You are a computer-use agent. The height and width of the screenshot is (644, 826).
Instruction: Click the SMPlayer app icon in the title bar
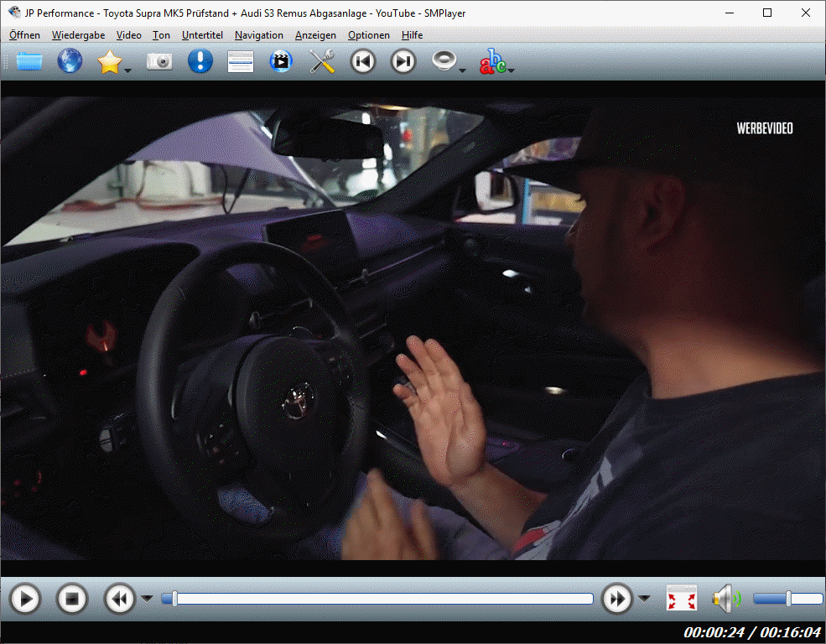coord(14,12)
